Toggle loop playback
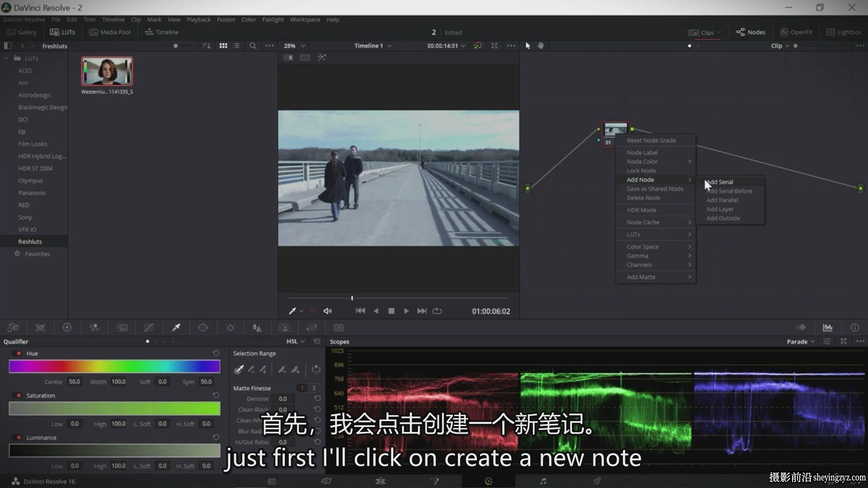The image size is (868, 488). [x=437, y=311]
